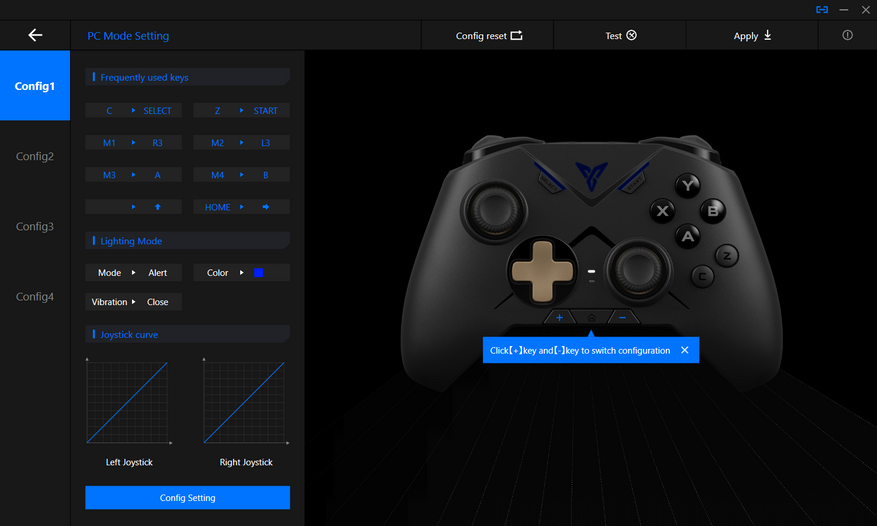
Task: Switch to the Config4 tab
Action: [35, 297]
